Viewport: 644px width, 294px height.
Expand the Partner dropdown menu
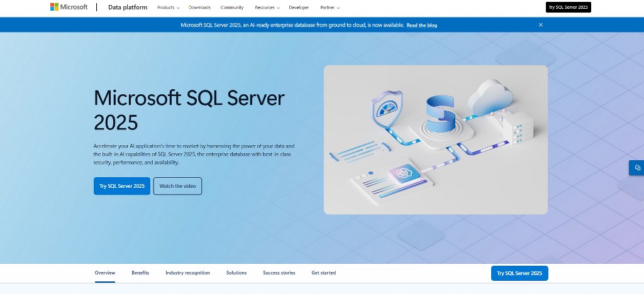330,8
